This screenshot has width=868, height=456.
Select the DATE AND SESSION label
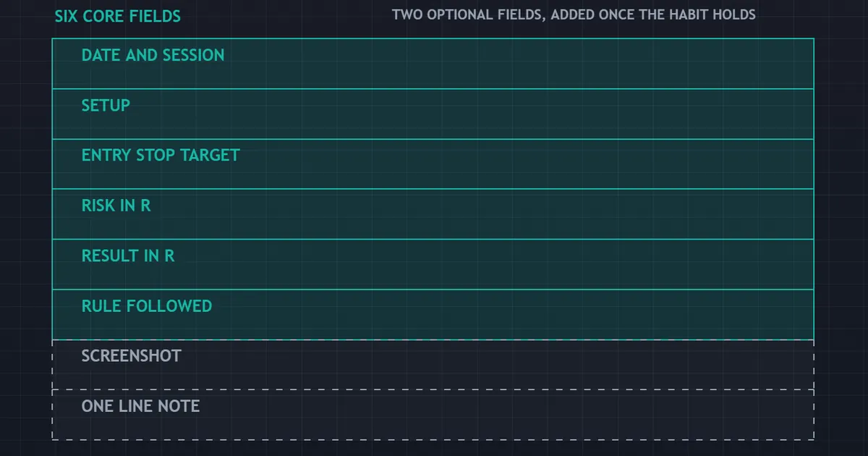pos(153,55)
